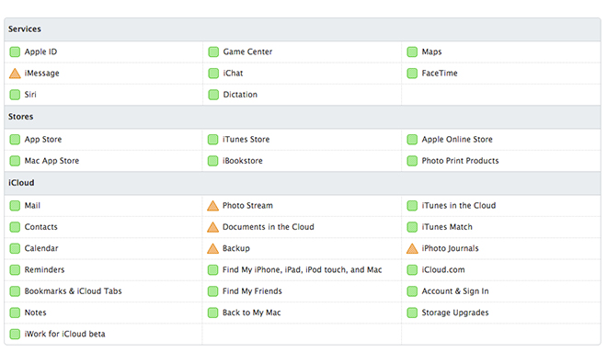Click the green icon next to Mac App Store
607x364 pixels.
tap(15, 161)
